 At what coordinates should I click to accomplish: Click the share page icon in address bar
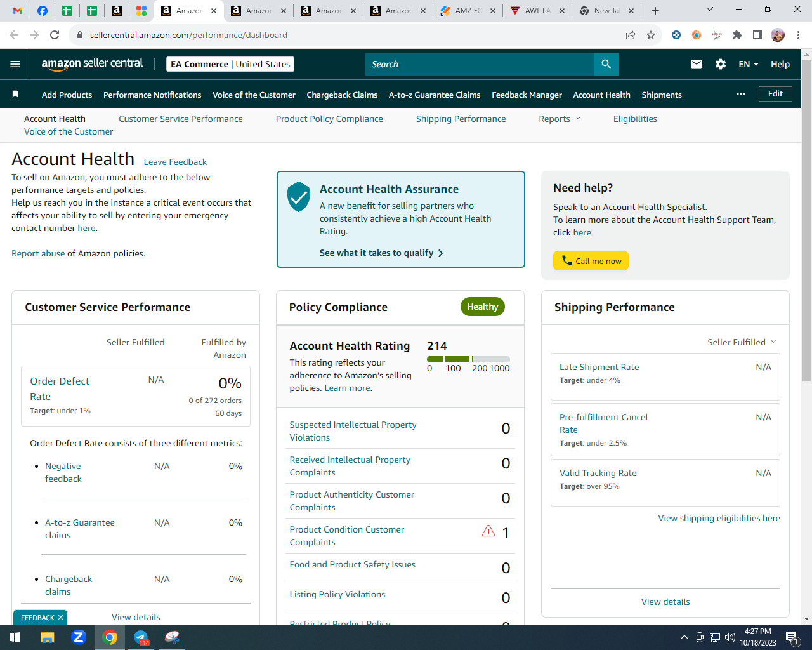coord(631,35)
